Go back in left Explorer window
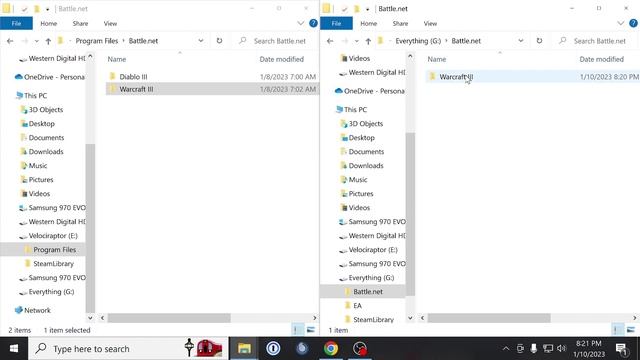 (10, 41)
